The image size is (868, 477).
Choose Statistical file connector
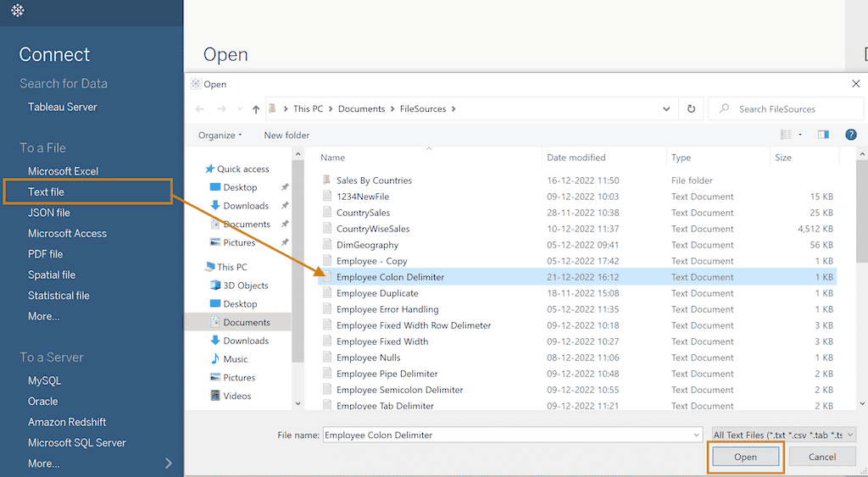point(58,296)
